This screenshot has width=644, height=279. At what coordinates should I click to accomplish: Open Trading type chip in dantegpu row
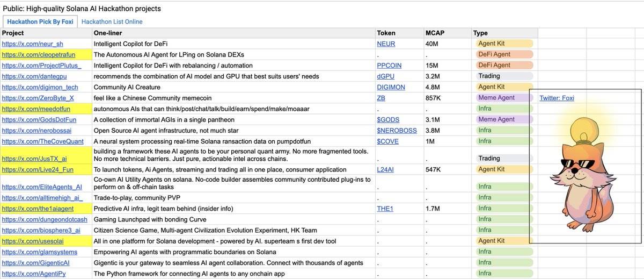503,76
